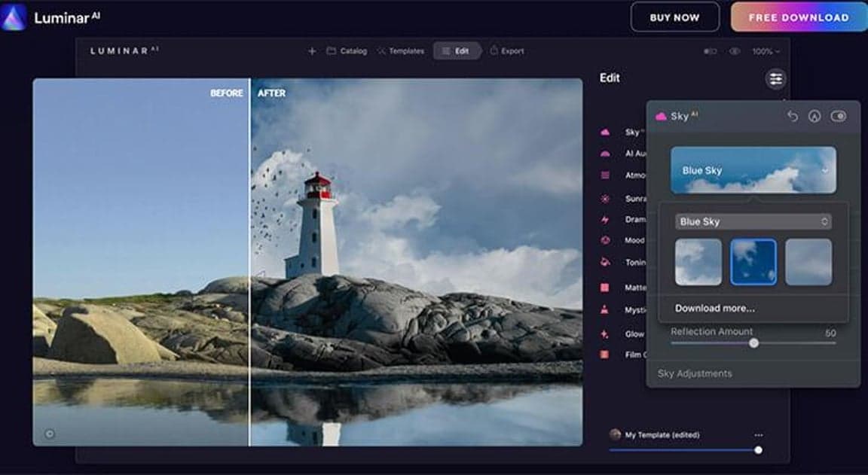Click the Mystical tool icon

605,309
